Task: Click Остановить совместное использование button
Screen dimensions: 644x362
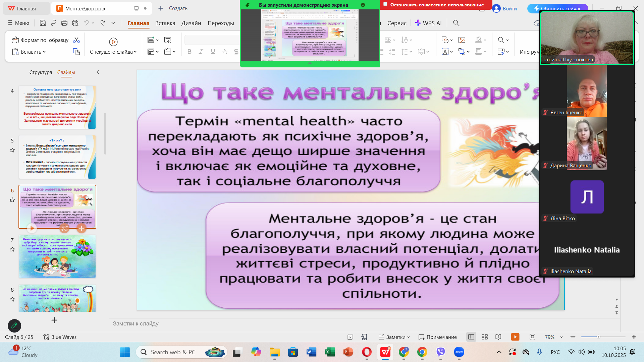Action: pos(436,5)
